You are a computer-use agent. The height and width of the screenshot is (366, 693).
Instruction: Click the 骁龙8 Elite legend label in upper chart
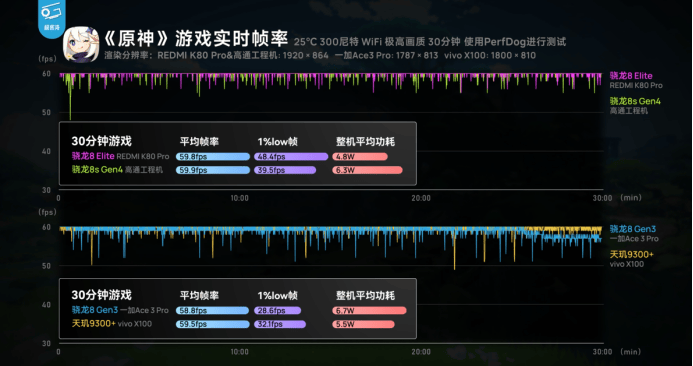631,76
